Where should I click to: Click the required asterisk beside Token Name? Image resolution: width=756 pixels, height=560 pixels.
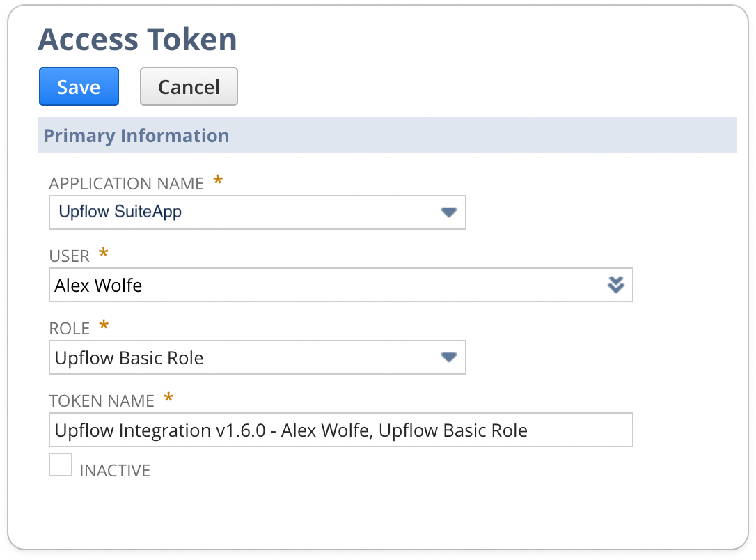pos(168,398)
